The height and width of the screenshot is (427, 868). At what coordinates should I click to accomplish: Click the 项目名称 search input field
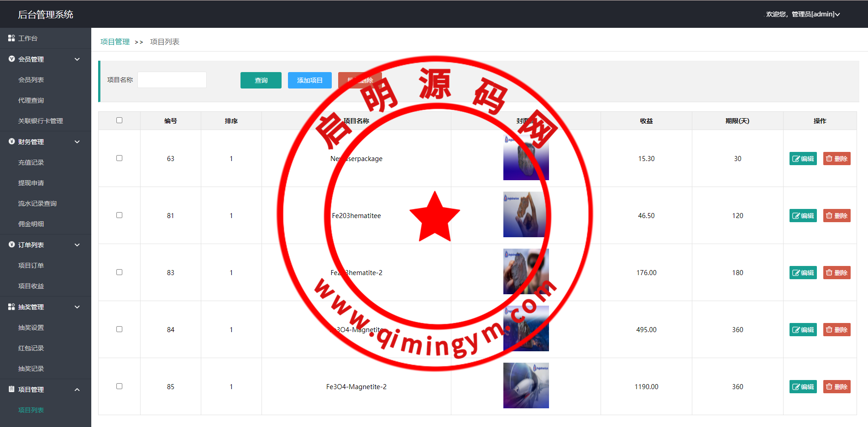pos(172,80)
